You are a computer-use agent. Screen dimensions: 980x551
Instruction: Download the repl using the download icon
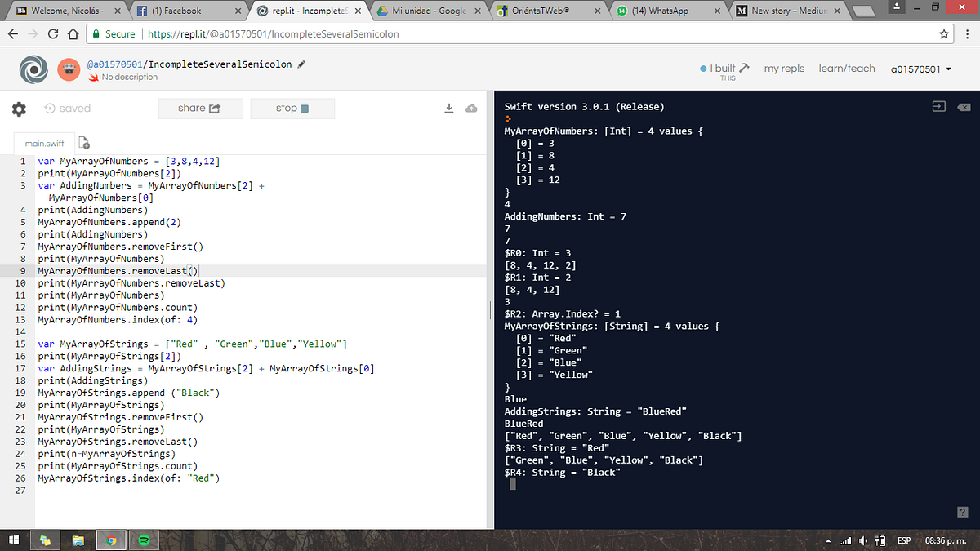tap(448, 108)
